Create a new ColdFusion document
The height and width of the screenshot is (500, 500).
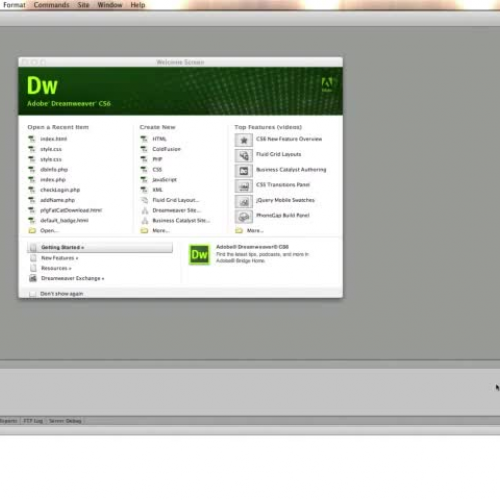click(x=166, y=149)
